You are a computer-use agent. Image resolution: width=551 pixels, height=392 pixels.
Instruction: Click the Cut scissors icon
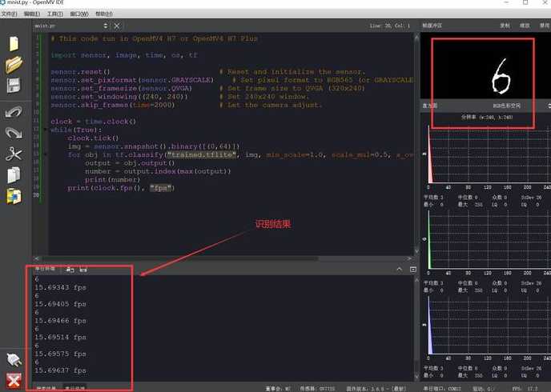coord(14,154)
